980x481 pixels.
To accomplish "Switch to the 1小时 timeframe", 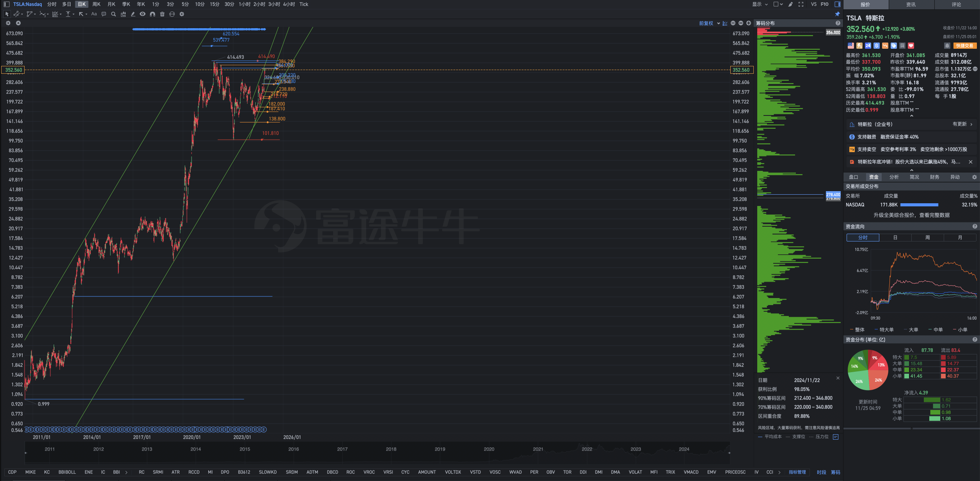I will pyautogui.click(x=245, y=4).
